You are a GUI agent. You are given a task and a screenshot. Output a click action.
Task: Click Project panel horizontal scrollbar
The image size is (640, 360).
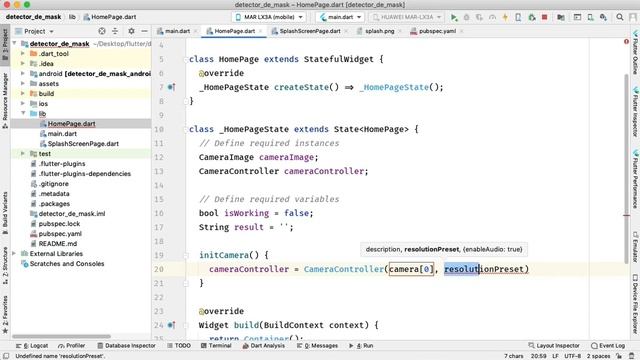click(x=61, y=337)
